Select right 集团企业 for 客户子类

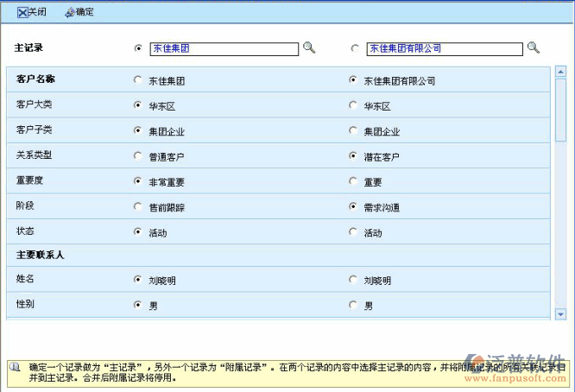click(x=353, y=130)
